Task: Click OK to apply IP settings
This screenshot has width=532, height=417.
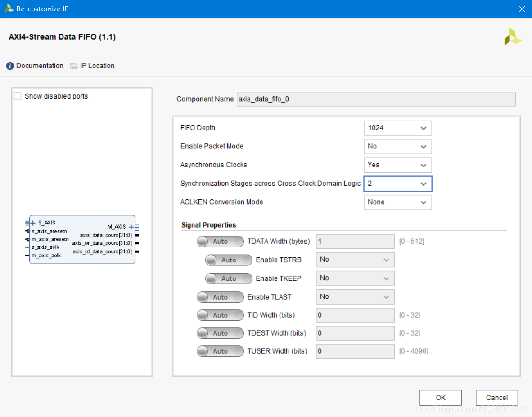Action: [440, 398]
